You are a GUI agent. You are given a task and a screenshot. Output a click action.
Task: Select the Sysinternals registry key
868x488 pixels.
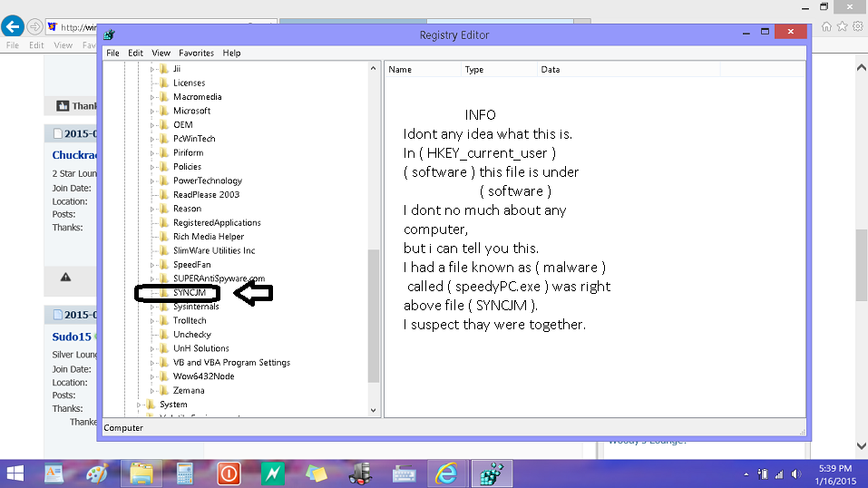point(196,307)
